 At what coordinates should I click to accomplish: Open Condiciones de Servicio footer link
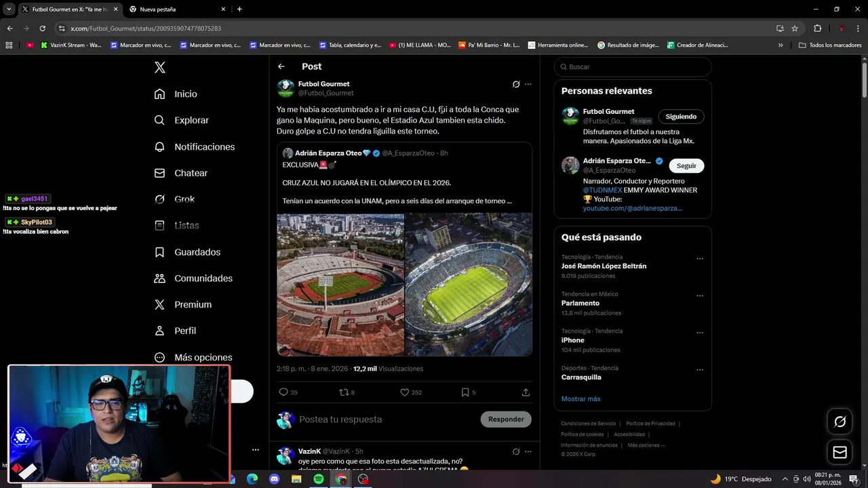(x=588, y=424)
